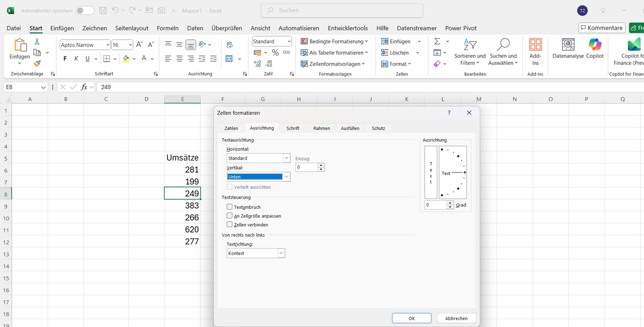644x327 pixels.
Task: Expand the Horizontal alignment dropdown
Action: point(286,158)
